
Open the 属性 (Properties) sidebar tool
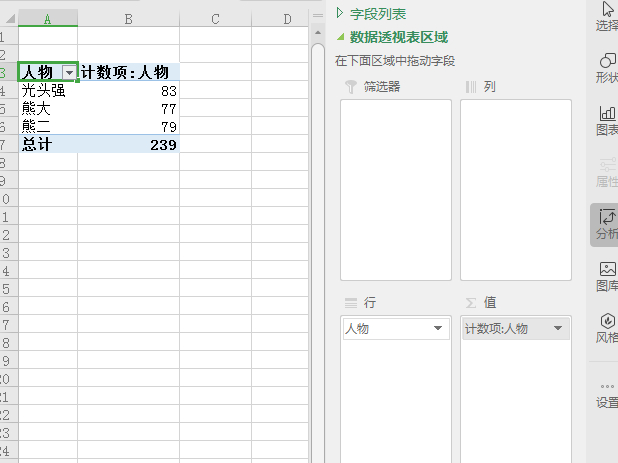pyautogui.click(x=607, y=173)
